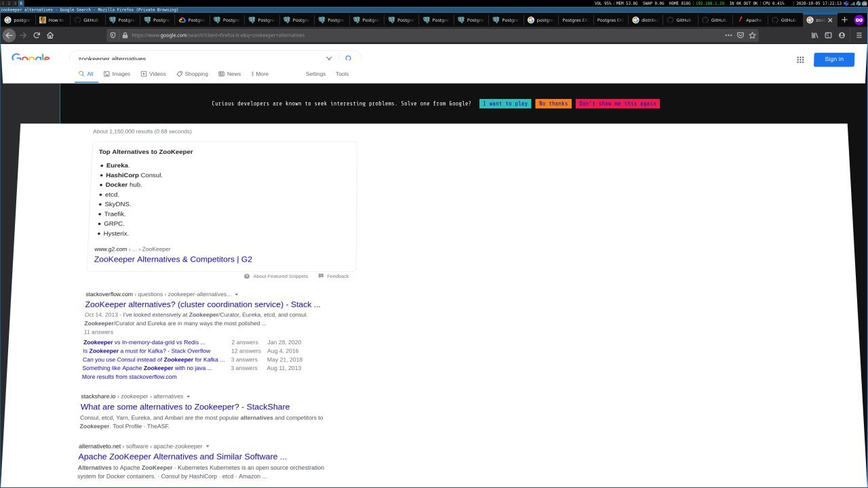Click the '11 answers' text
The height and width of the screenshot is (488, 868).
point(98,332)
